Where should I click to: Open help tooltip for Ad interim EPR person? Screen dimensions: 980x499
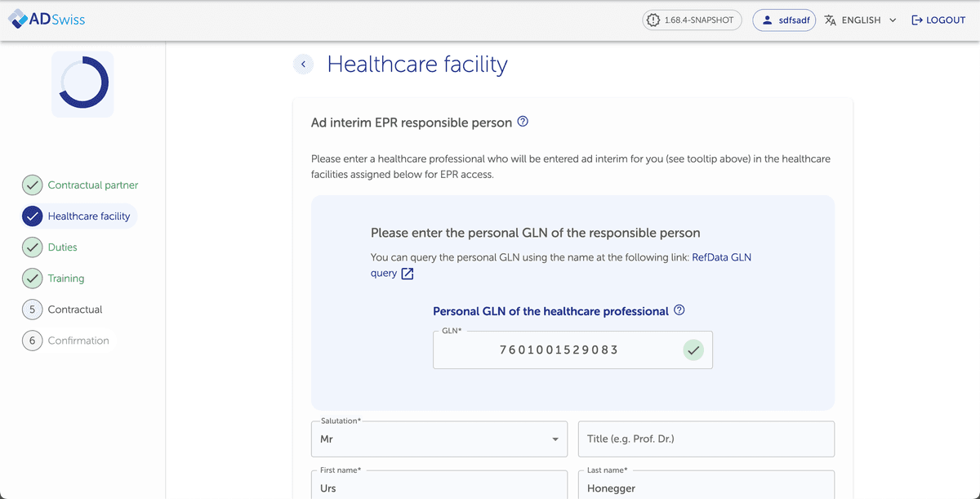pos(523,122)
